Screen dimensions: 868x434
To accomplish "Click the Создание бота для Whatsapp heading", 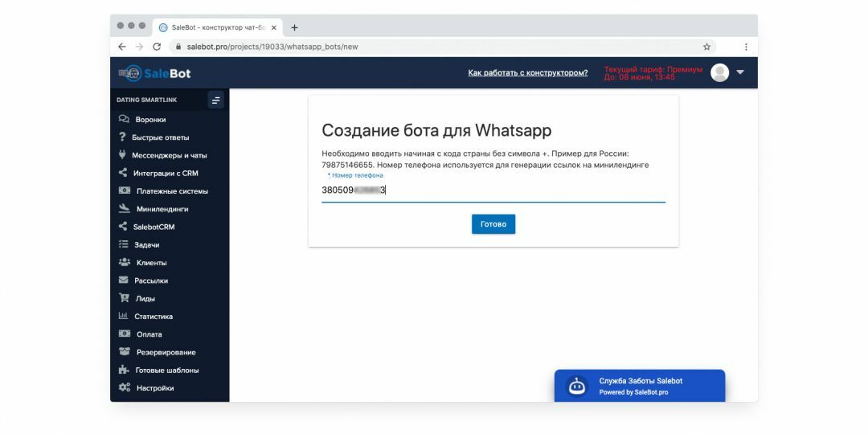I will click(x=436, y=131).
